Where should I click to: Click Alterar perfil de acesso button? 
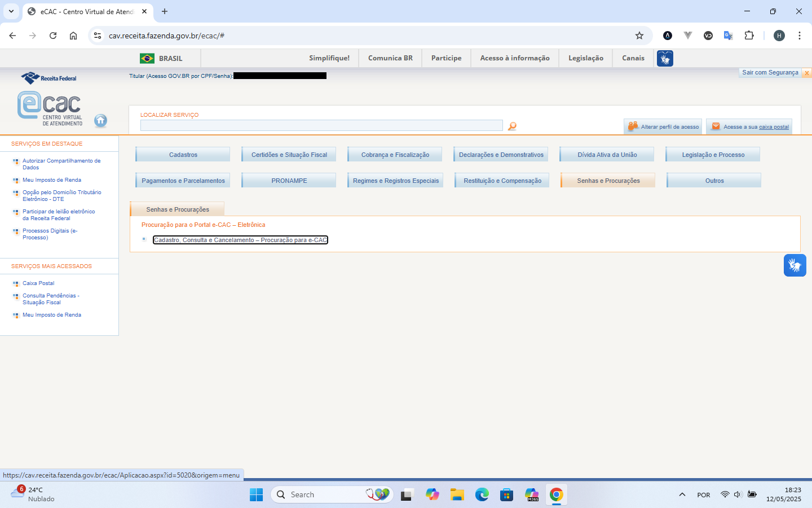(663, 127)
